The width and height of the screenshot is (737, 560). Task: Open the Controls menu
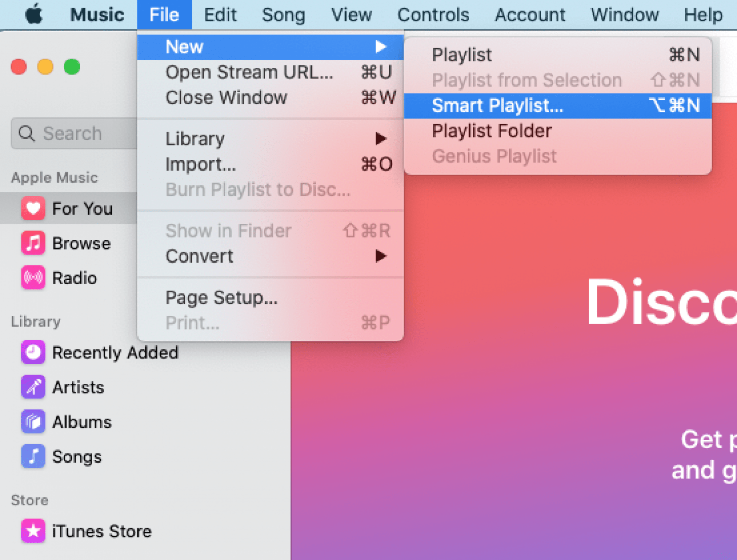click(x=433, y=15)
